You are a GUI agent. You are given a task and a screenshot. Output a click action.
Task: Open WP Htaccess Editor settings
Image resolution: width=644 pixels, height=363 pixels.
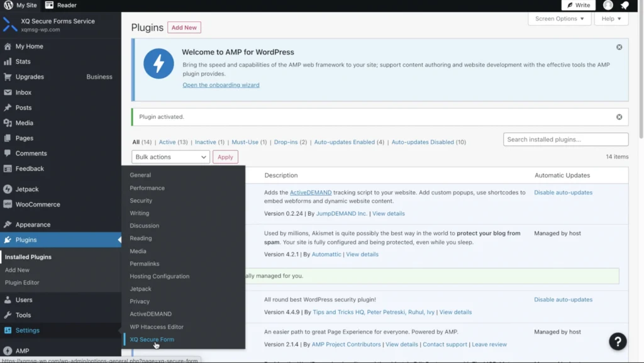tap(157, 327)
